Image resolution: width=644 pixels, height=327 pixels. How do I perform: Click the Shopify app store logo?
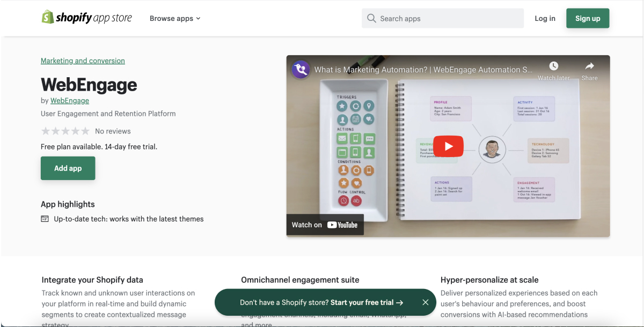pos(87,18)
